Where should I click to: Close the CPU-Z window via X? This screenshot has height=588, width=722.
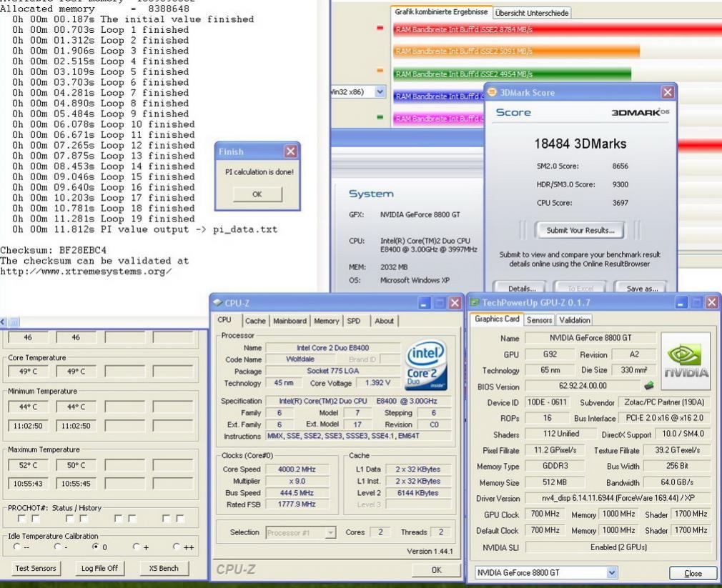coord(455,303)
